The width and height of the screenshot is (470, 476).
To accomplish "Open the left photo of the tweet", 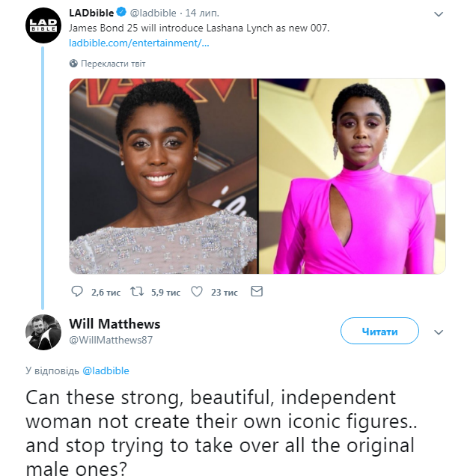I will (x=163, y=176).
